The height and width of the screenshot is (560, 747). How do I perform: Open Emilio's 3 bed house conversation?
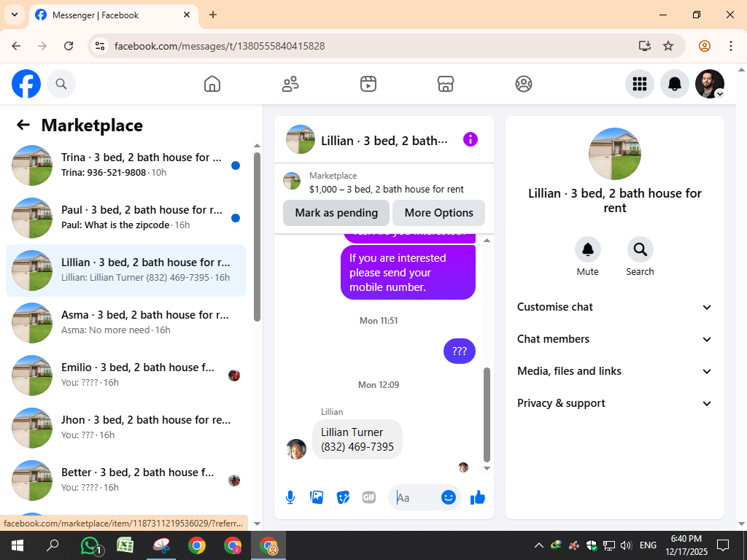125,376
